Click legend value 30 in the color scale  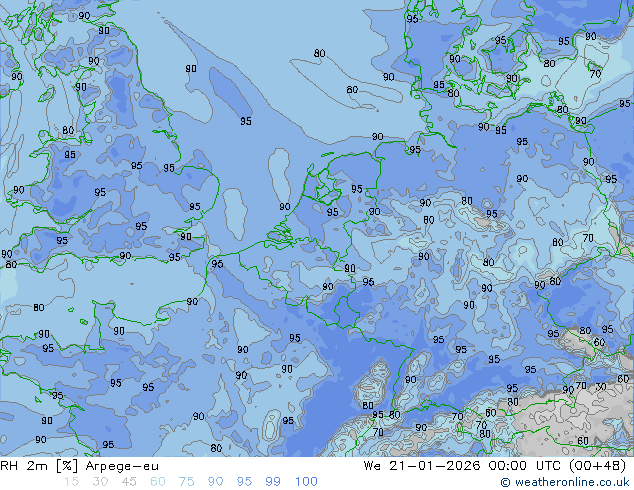(x=100, y=482)
